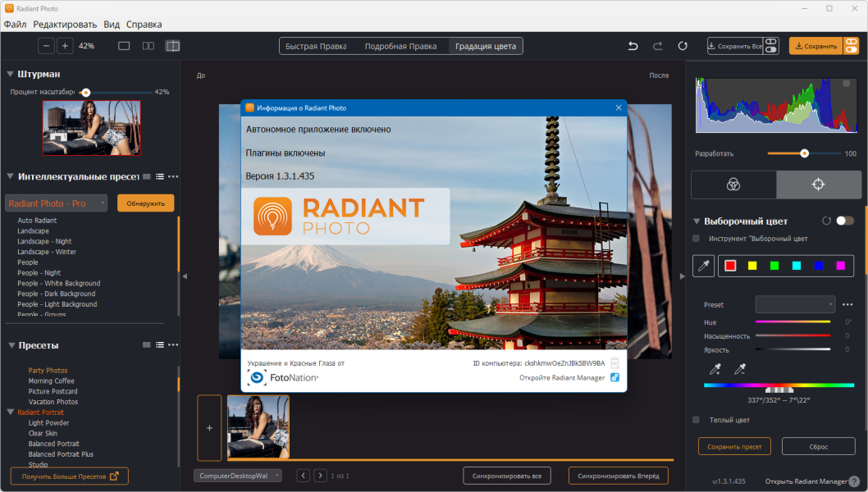
Task: Open Preset more options dots
Action: (x=847, y=304)
